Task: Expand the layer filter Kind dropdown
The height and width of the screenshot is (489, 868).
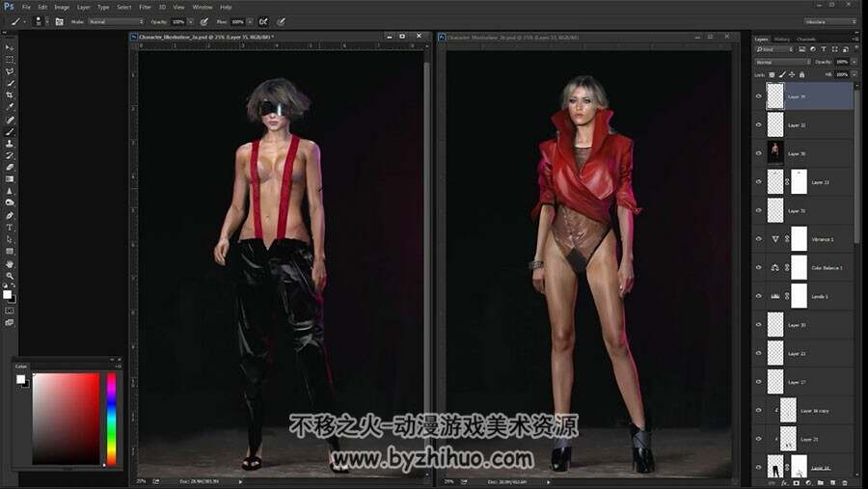Action: tap(774, 49)
